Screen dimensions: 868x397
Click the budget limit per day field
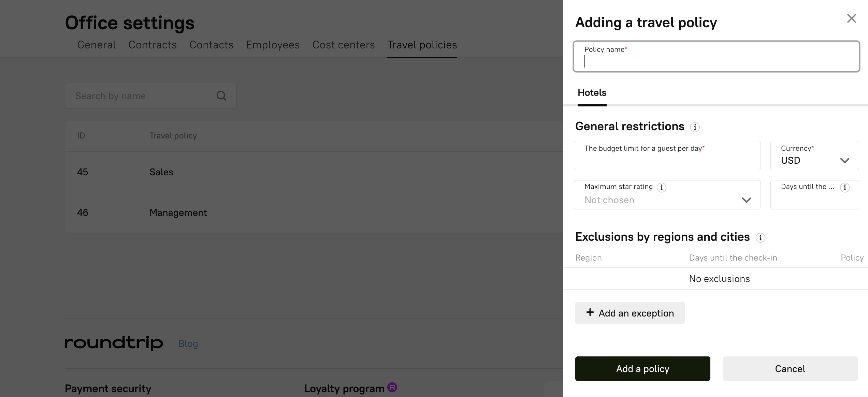coord(667,160)
